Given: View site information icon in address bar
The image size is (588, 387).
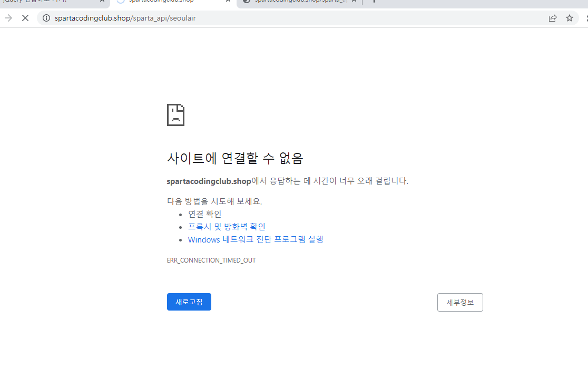Looking at the screenshot, I should [x=46, y=18].
